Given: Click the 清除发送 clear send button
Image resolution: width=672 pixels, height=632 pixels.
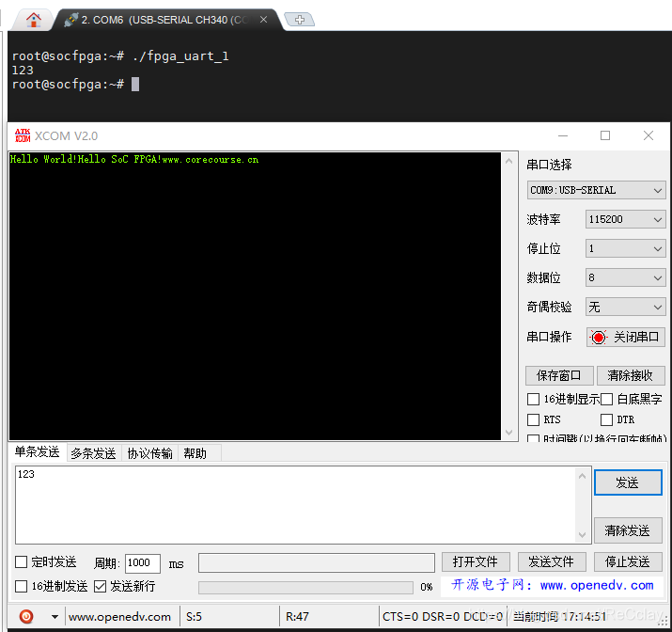Looking at the screenshot, I should click(x=628, y=530).
